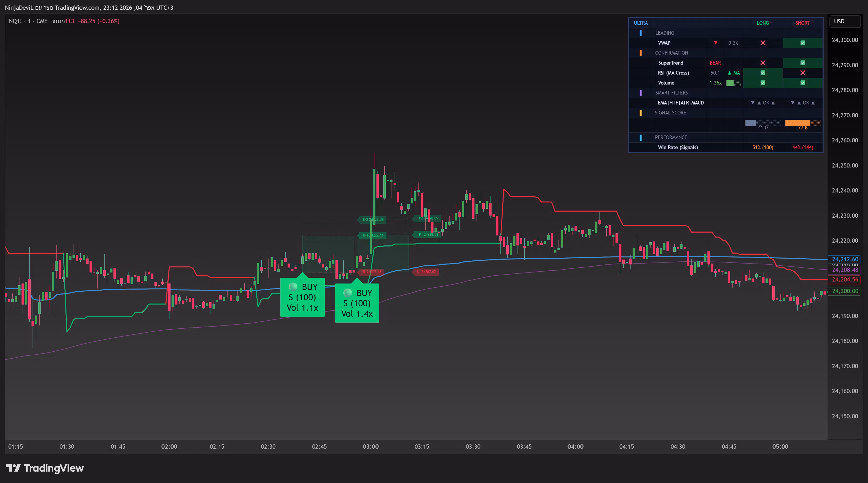The image size is (868, 483).
Task: Click the RSI (MA Cross) row label
Action: coord(673,73)
